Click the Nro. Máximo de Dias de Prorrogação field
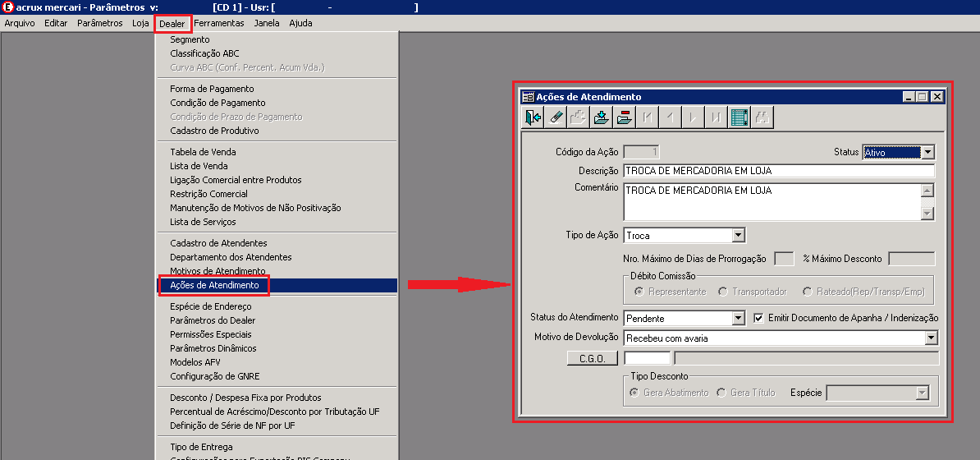Screen dimensions: 980x460 [784, 259]
